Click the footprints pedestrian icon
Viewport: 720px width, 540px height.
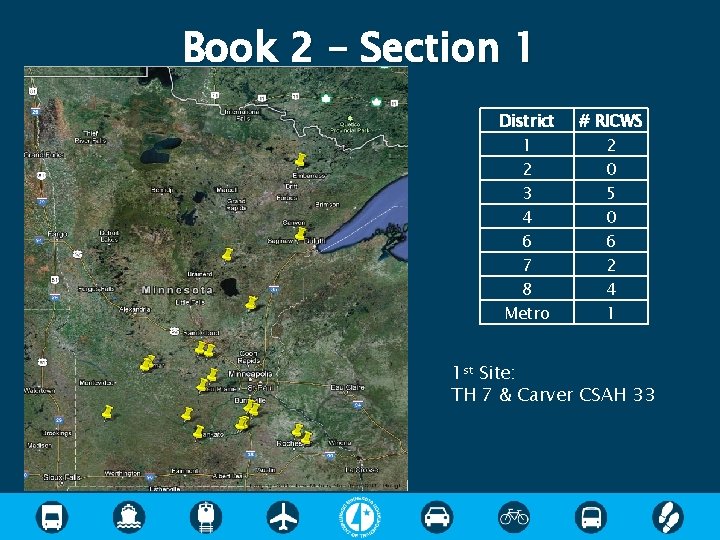[x=668, y=518]
